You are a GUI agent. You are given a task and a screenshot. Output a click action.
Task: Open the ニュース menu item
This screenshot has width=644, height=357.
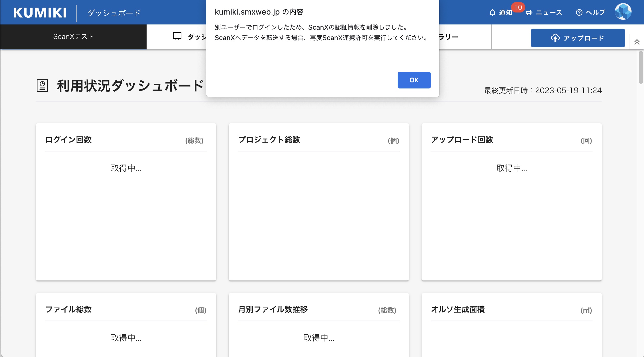(549, 13)
